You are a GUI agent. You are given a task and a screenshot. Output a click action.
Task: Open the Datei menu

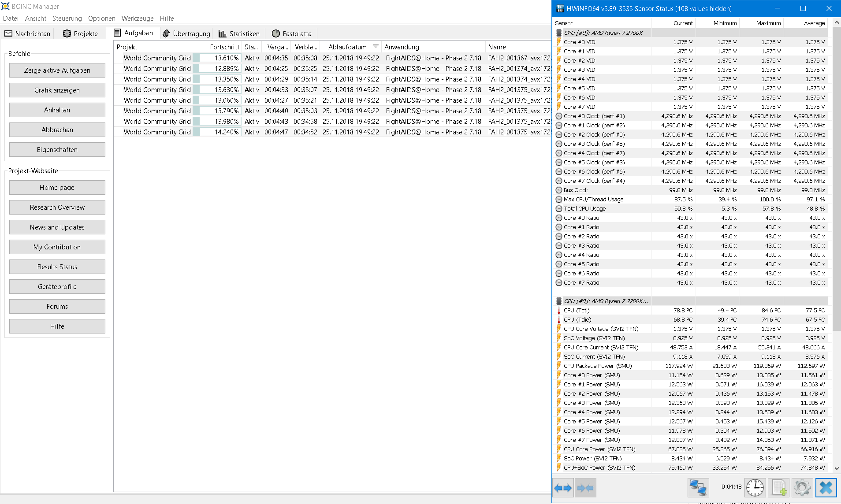(11, 19)
